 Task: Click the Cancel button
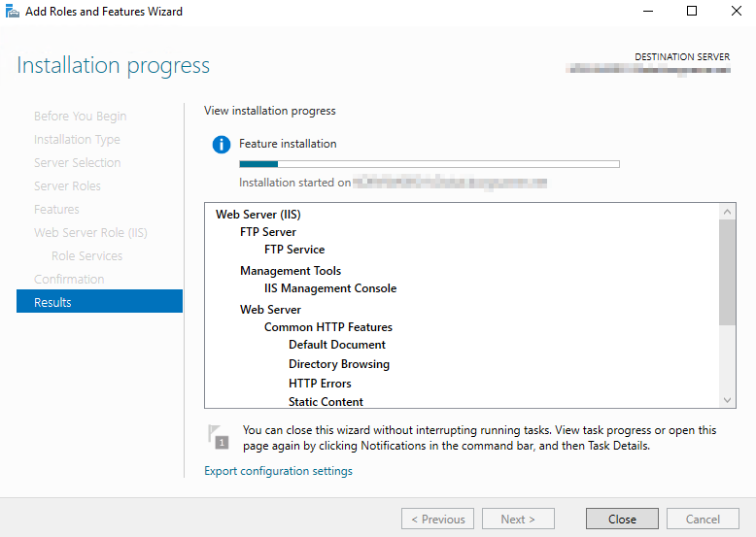pos(703,520)
